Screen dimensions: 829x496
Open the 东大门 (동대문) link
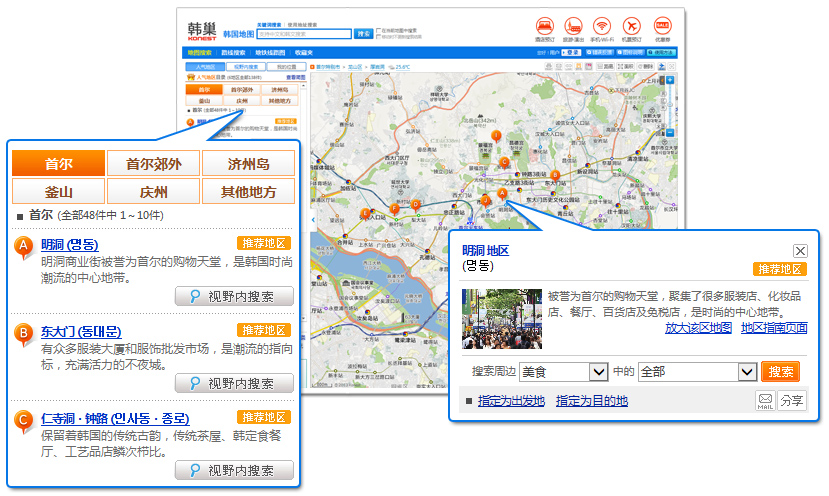click(x=81, y=332)
